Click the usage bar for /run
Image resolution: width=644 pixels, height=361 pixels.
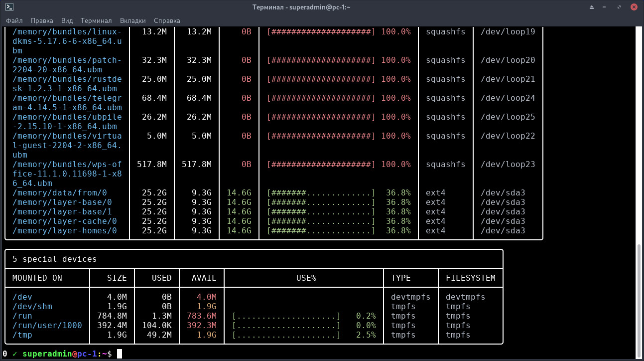286,316
